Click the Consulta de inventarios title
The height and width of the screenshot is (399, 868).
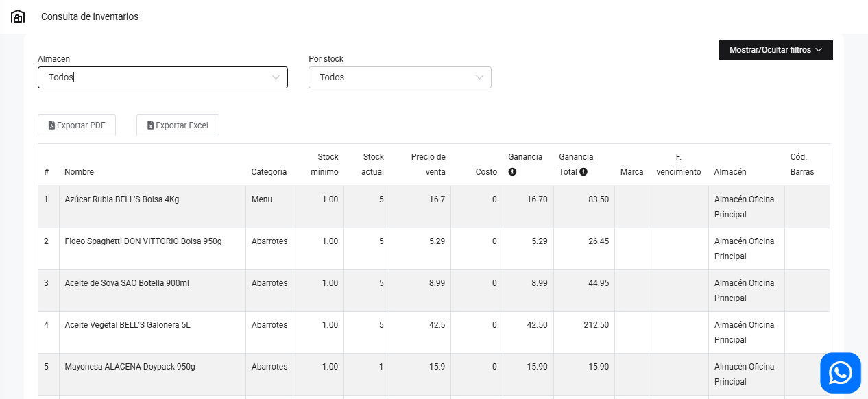[x=90, y=16]
